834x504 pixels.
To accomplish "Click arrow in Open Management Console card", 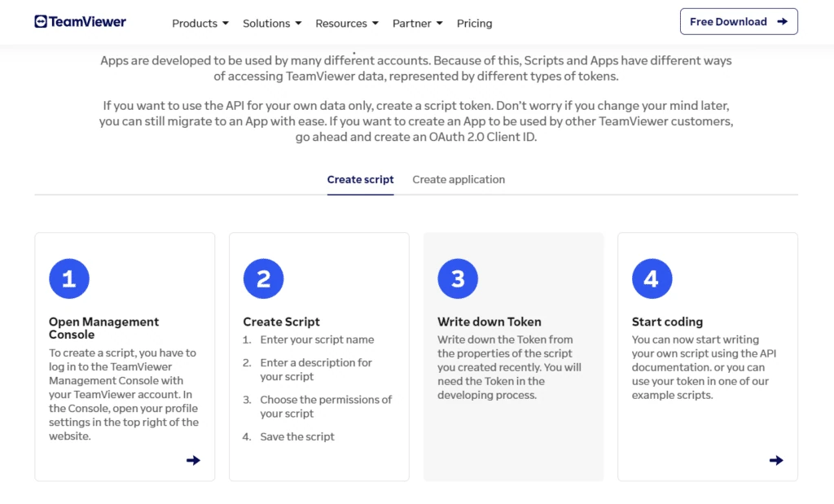I will click(193, 460).
